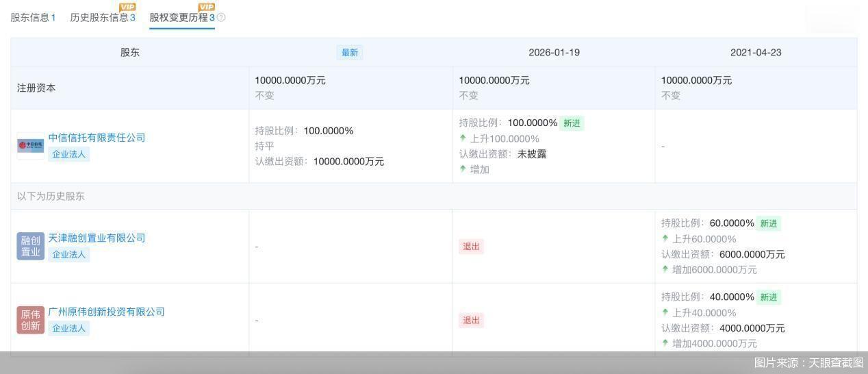The image size is (868, 374).
Task: Switch to 历史股东信息 tab
Action: [x=103, y=17]
